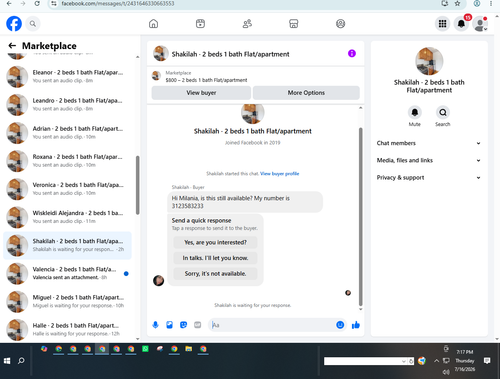Viewport: 500px width, 379px height.
Task: Click listing thumbnail beside $800 Marketplace item
Action: [156, 76]
